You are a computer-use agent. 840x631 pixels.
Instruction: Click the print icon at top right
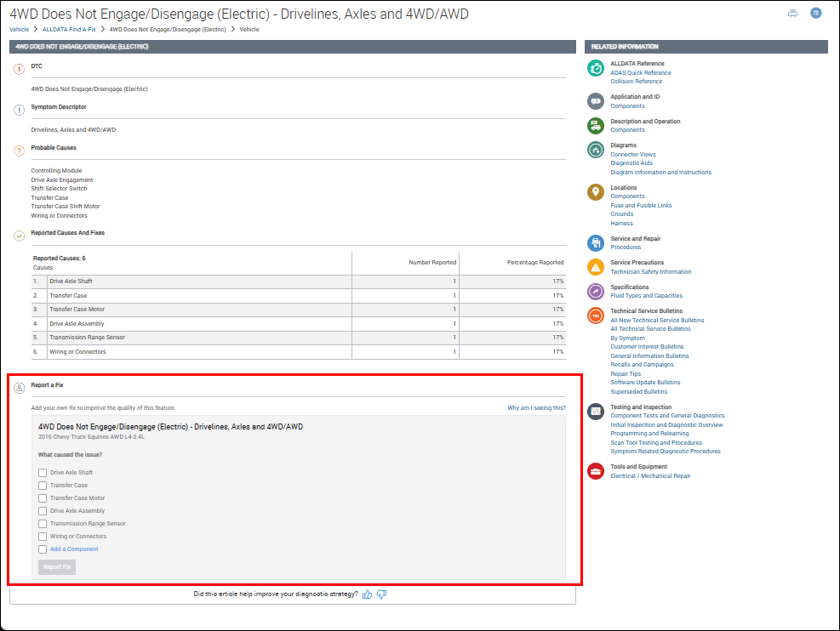[x=793, y=14]
